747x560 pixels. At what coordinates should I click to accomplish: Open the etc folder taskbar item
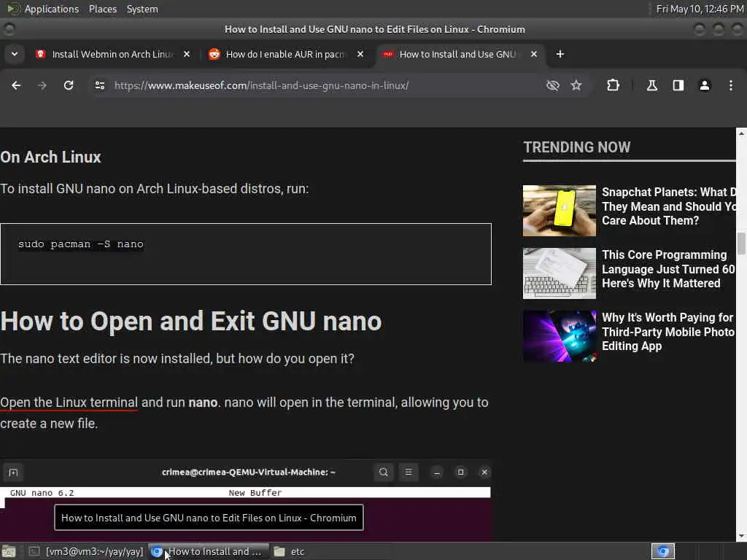tap(290, 551)
